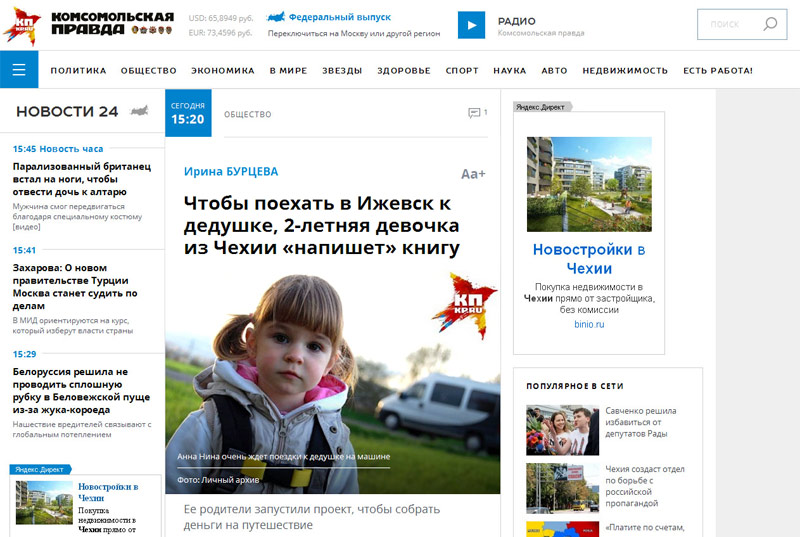Click the Komsomolskaya Pravda star logo
The image size is (800, 537).
[x=22, y=26]
